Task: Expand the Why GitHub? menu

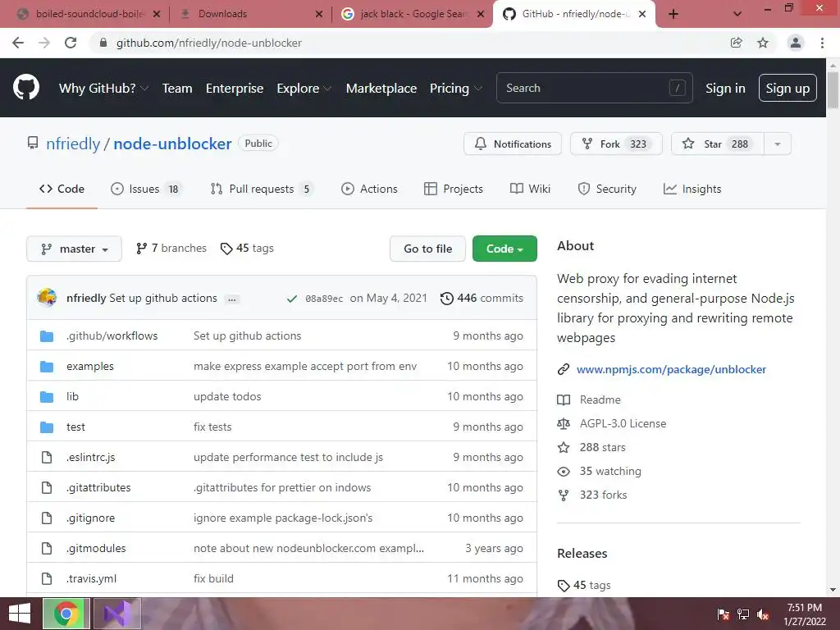Action: pos(103,88)
